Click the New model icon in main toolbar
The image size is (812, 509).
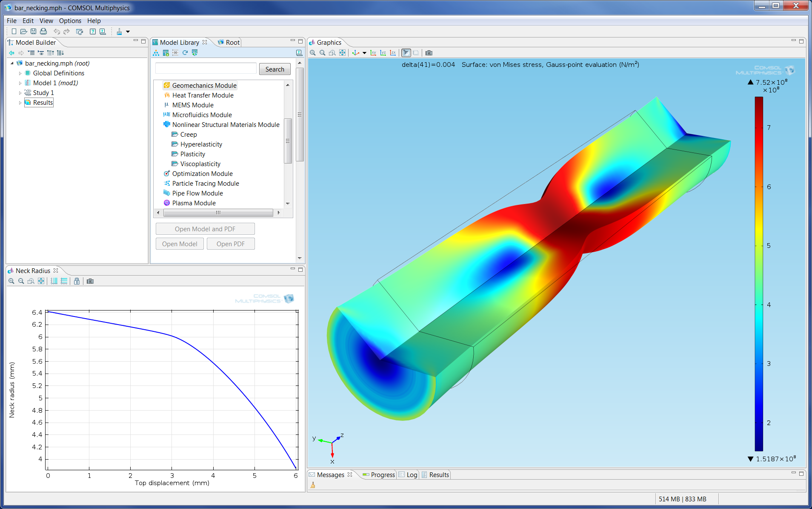click(14, 32)
